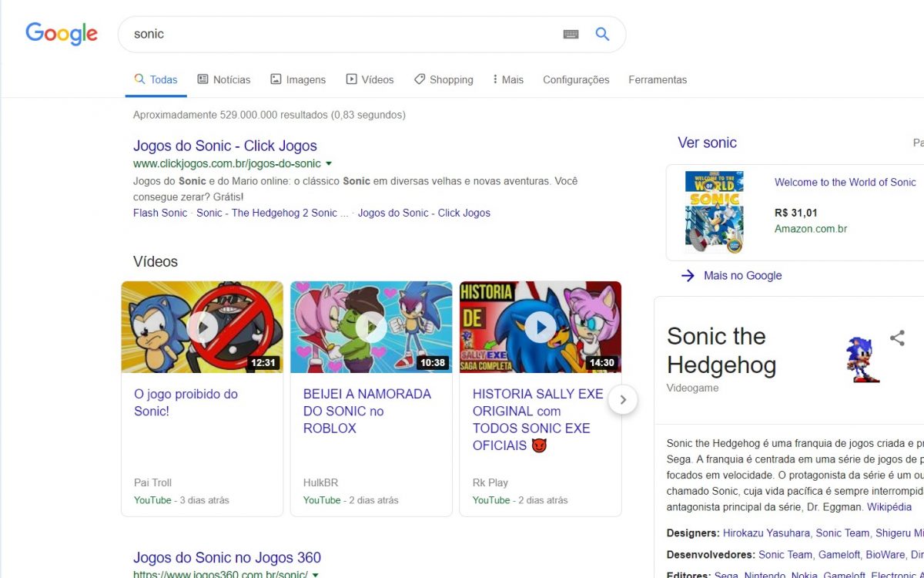This screenshot has width=924, height=578.
Task: Click the 'Amazon.com.br' seller text
Action: (x=811, y=229)
